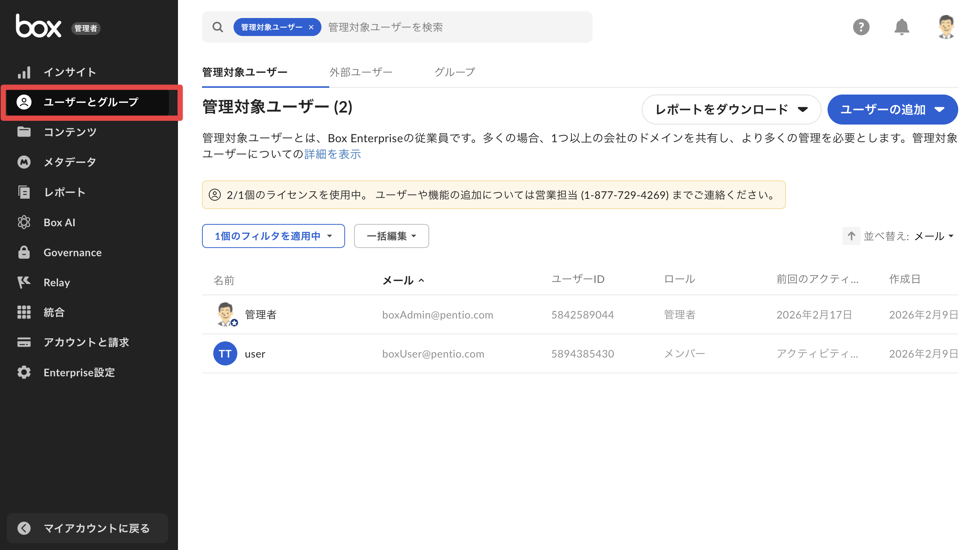Click the ユーザーとグループ person icon
The height and width of the screenshot is (550, 980).
(24, 102)
